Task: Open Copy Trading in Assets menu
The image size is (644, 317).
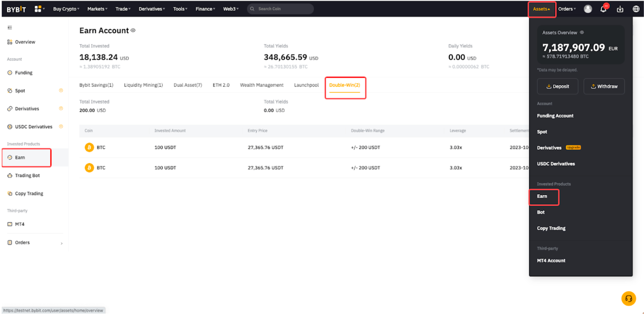Action: pyautogui.click(x=551, y=228)
